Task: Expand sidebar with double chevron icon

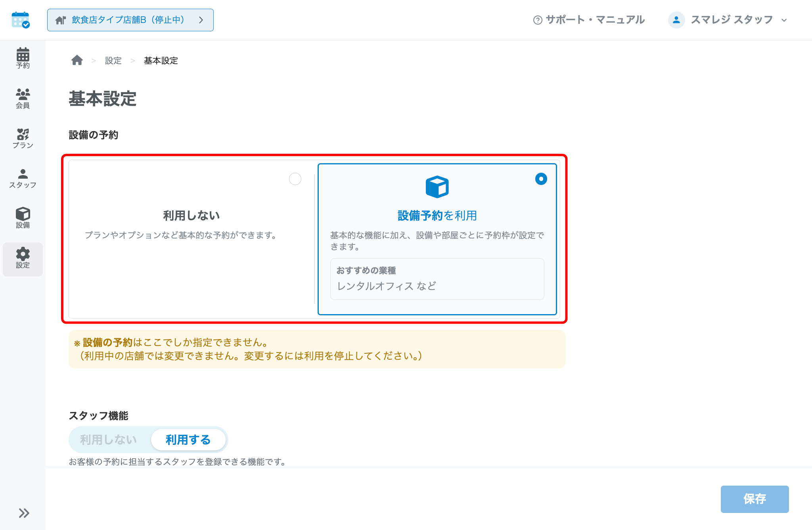Action: (24, 513)
